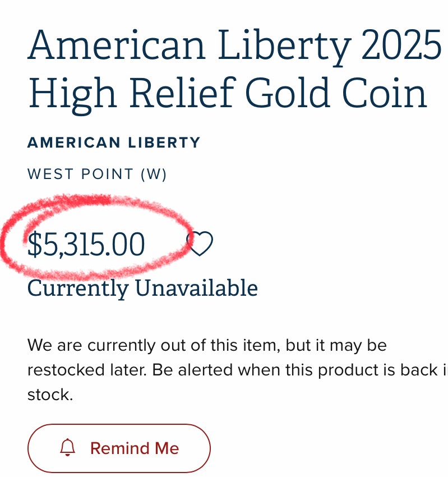Image resolution: width=448 pixels, height=477 pixels.
Task: Click the "(W)" mint mark text
Action: (x=154, y=175)
